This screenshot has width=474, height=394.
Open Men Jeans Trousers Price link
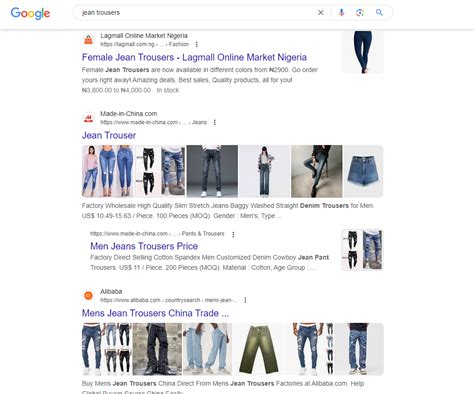144,246
